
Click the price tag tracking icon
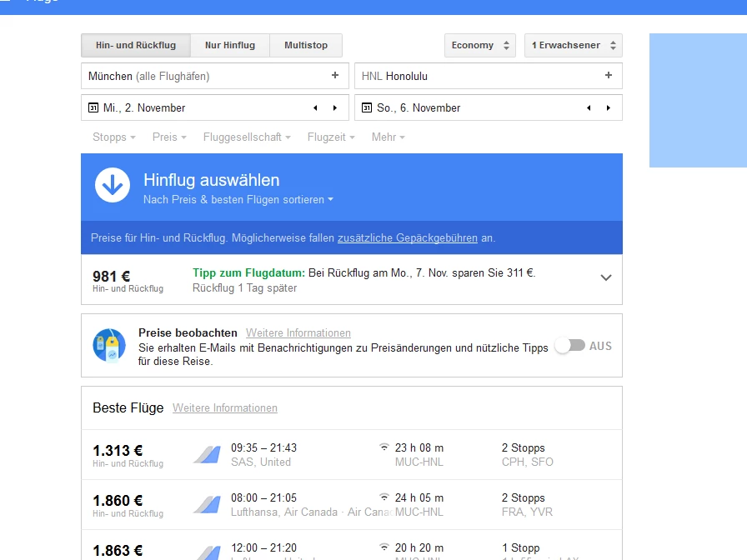click(x=109, y=346)
